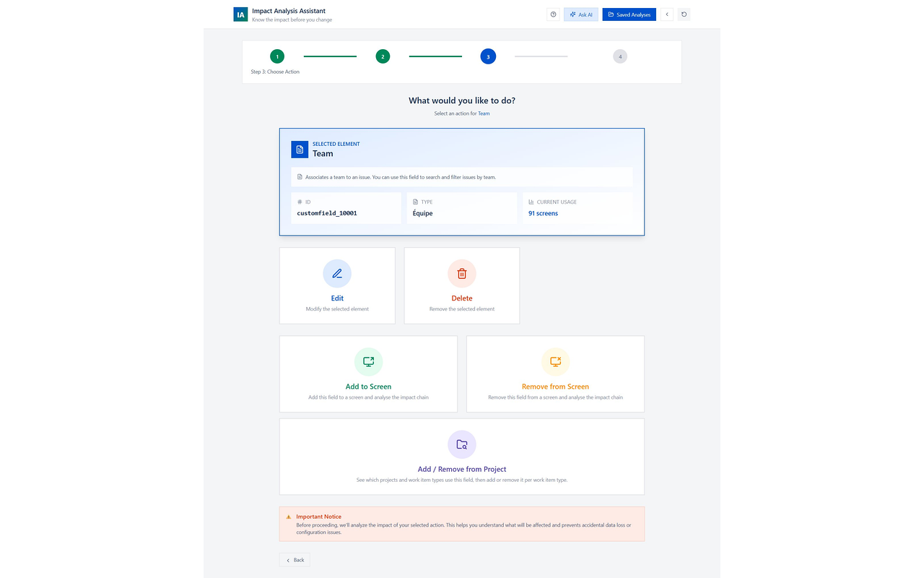Choose the Edit action card
This screenshot has width=924, height=578.
coord(337,285)
